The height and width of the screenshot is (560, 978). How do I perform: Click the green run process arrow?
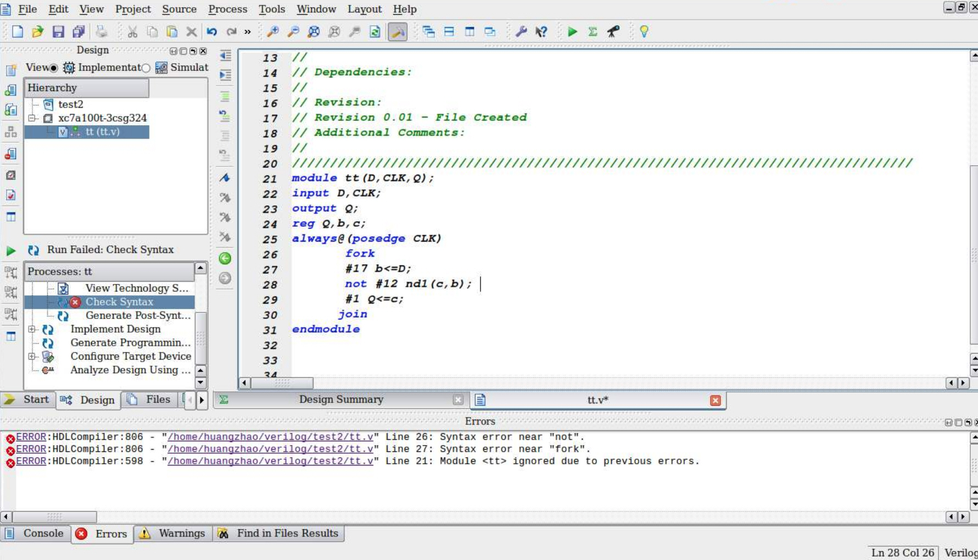pos(10,251)
